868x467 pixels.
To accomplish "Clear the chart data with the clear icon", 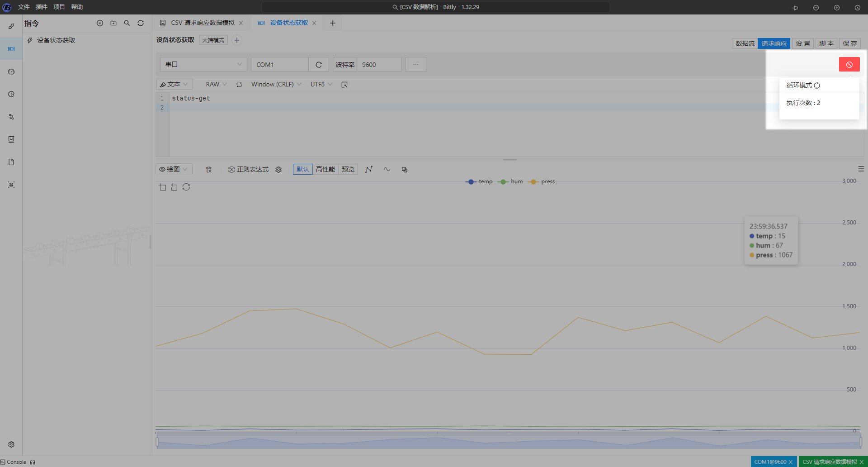I will [x=208, y=170].
